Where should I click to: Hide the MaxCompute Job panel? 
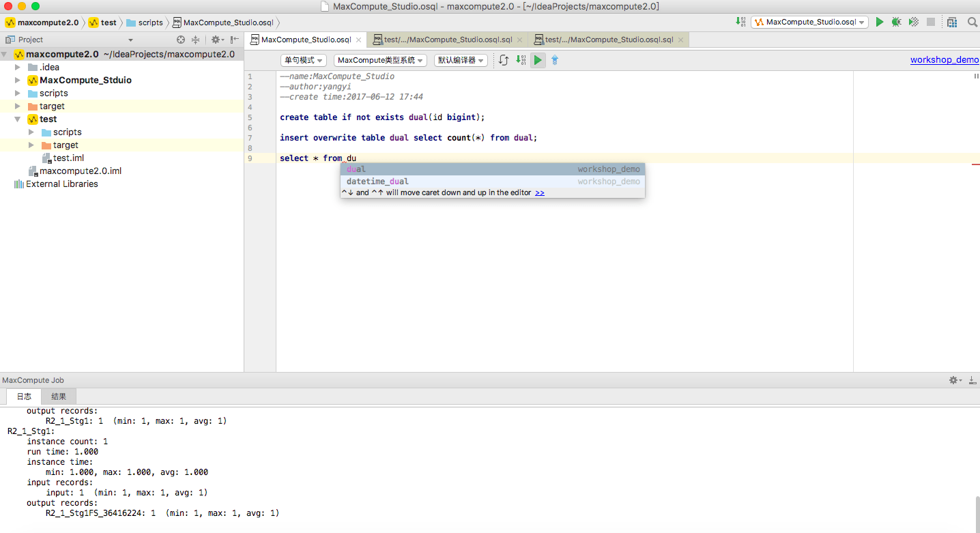[972, 380]
